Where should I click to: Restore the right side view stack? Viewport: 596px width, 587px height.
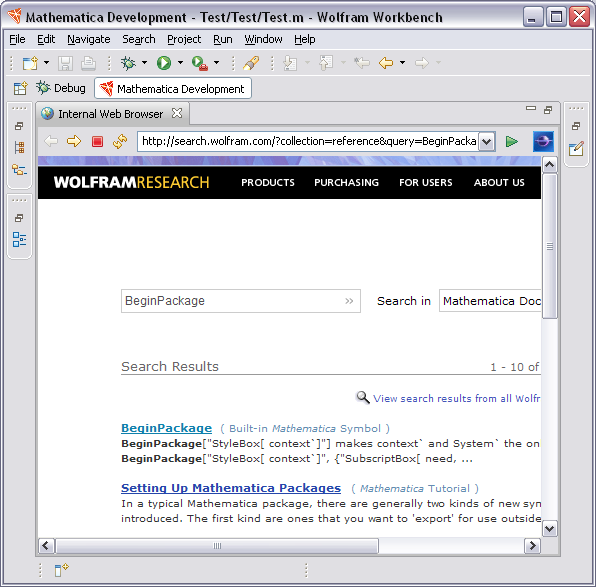point(576,126)
